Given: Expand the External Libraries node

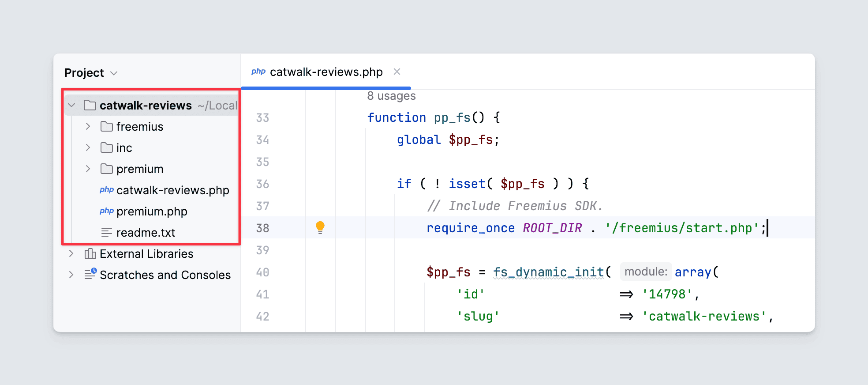Looking at the screenshot, I should pos(71,254).
